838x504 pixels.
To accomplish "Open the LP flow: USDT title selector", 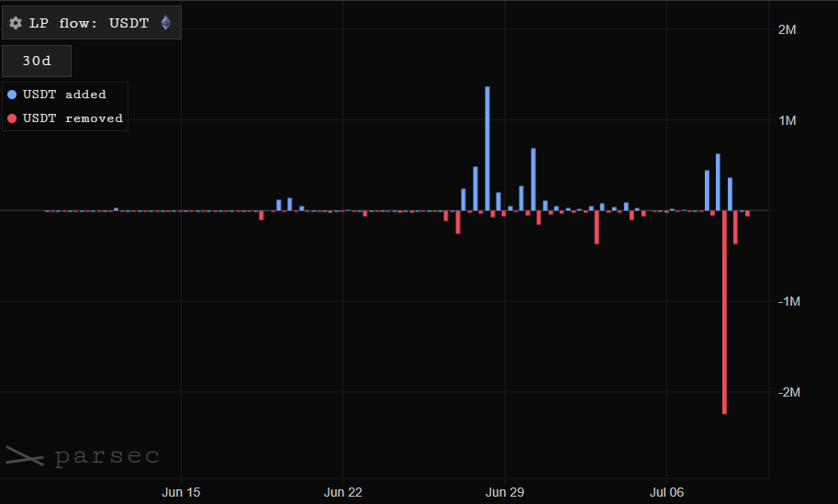I will pyautogui.click(x=92, y=22).
